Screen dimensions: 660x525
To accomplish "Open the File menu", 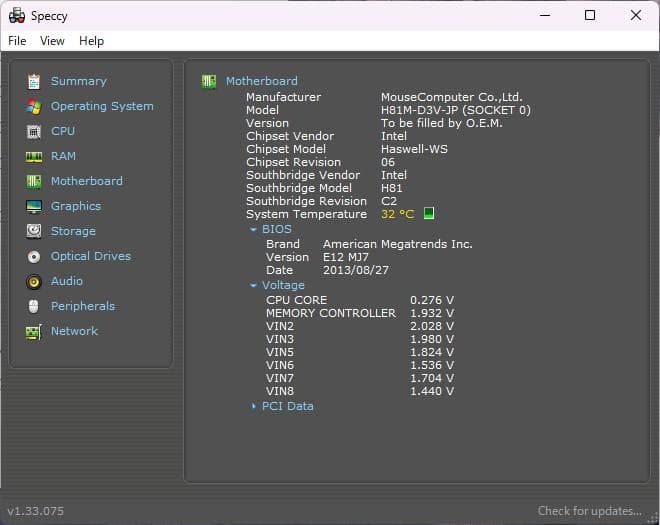I will (x=17, y=41).
